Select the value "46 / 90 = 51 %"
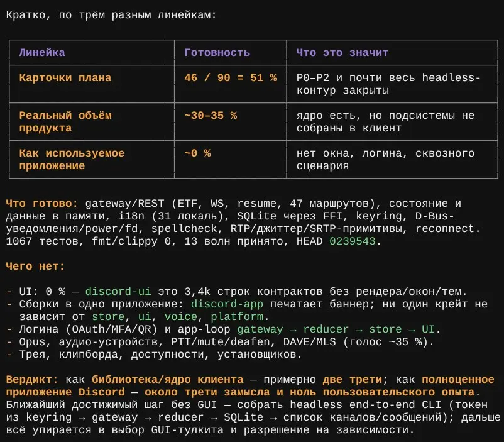The image size is (504, 442). 230,77
